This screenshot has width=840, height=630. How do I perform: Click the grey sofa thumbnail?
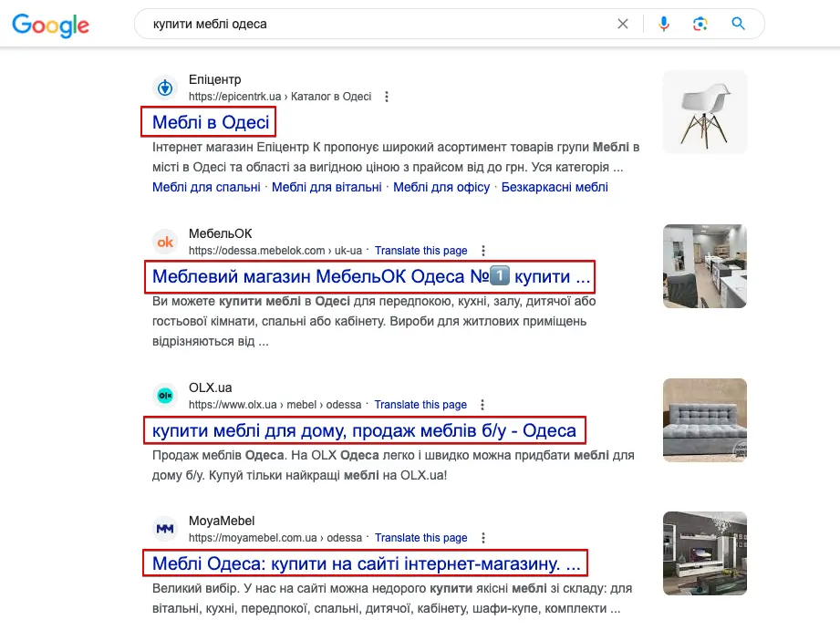coord(705,420)
